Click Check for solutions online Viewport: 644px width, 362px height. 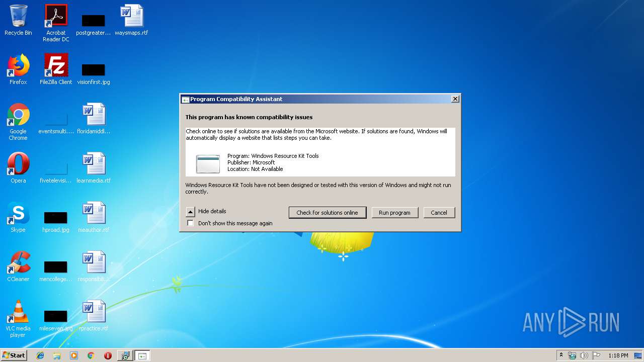(x=327, y=213)
